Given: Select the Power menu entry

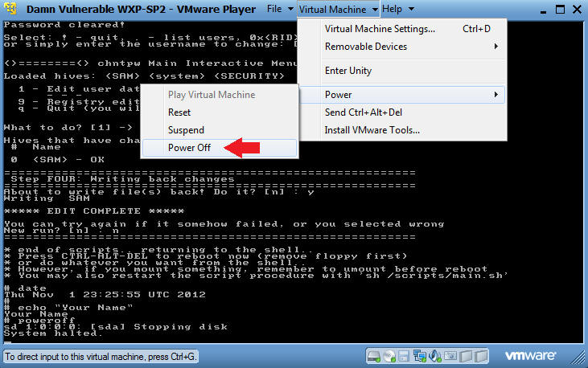Looking at the screenshot, I should coord(402,95).
